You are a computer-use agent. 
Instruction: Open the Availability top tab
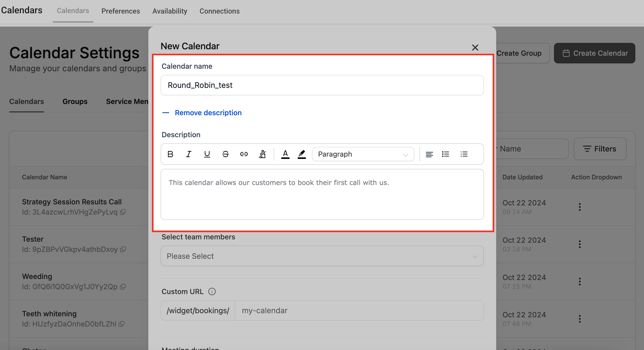pos(170,11)
